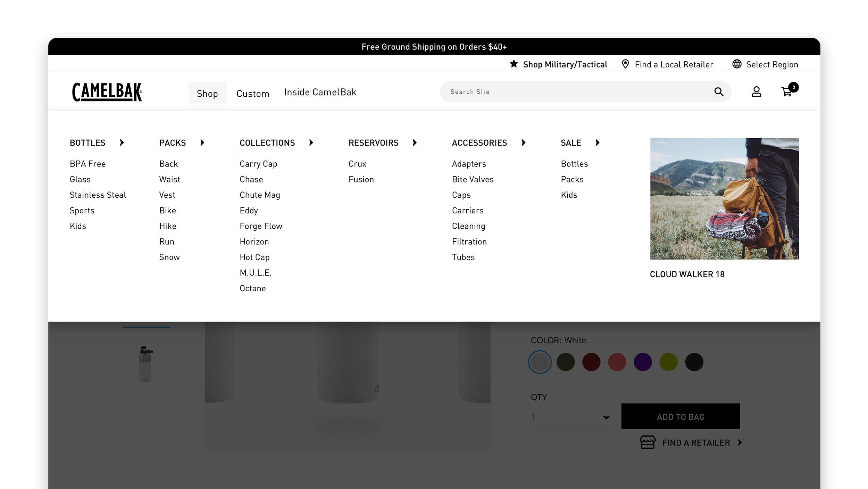Image resolution: width=868 pixels, height=489 pixels.
Task: Click the CamelBak logo
Action: pyautogui.click(x=107, y=92)
